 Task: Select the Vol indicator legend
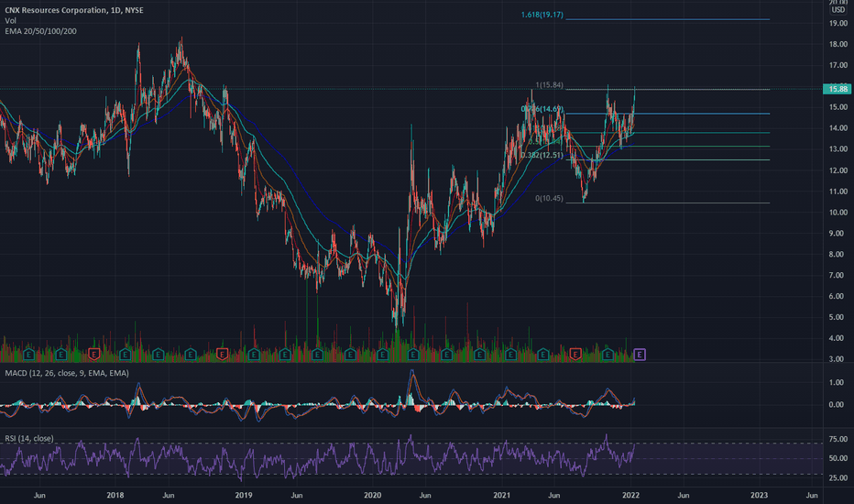(10, 21)
